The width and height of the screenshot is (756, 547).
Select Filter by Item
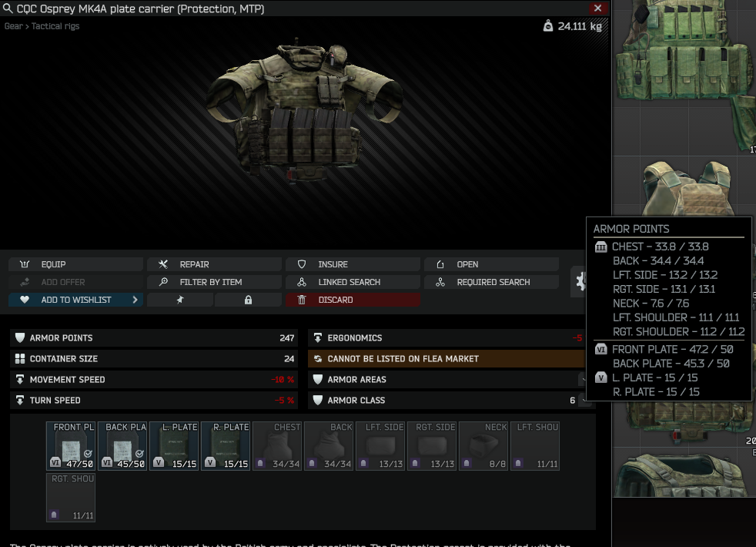[x=215, y=282]
